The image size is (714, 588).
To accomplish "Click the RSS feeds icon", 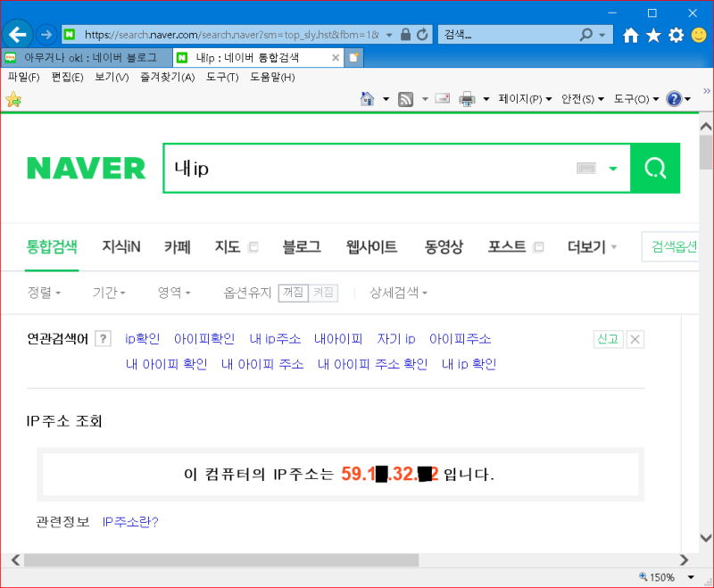I will (x=405, y=99).
